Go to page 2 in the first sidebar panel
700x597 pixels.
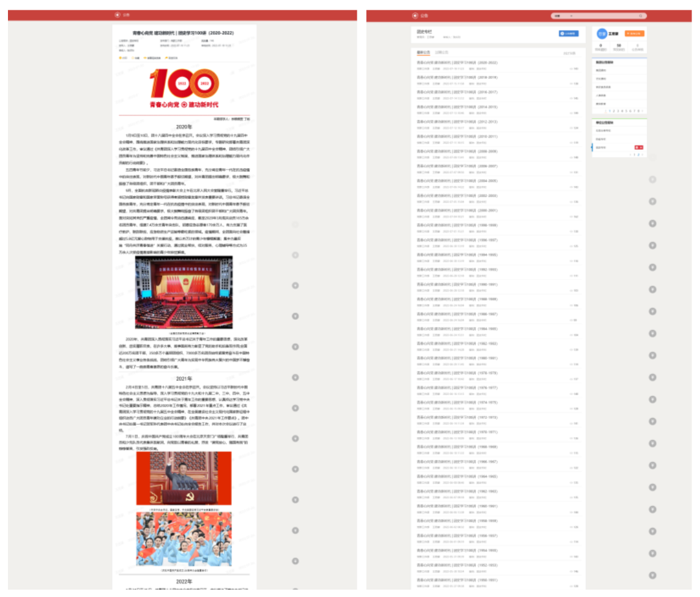pos(614,111)
